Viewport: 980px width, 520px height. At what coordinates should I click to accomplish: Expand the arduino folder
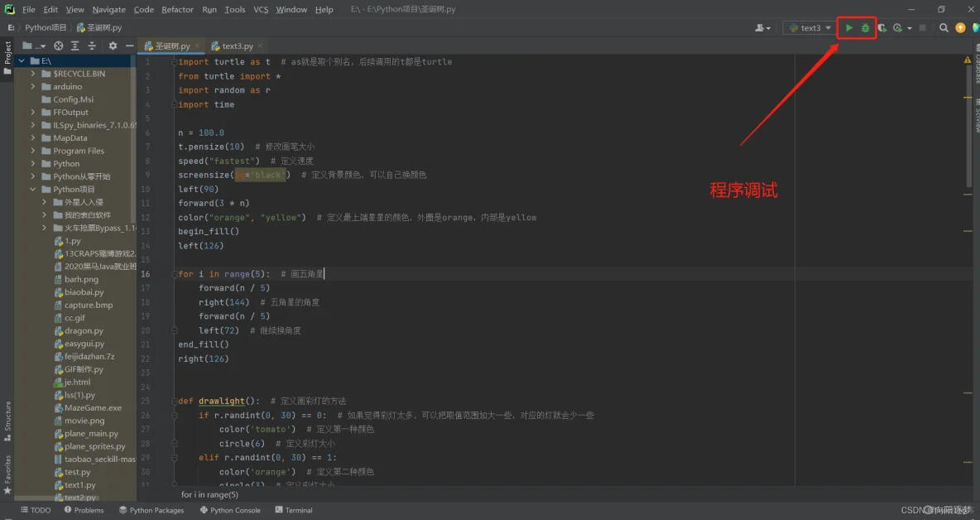[33, 86]
